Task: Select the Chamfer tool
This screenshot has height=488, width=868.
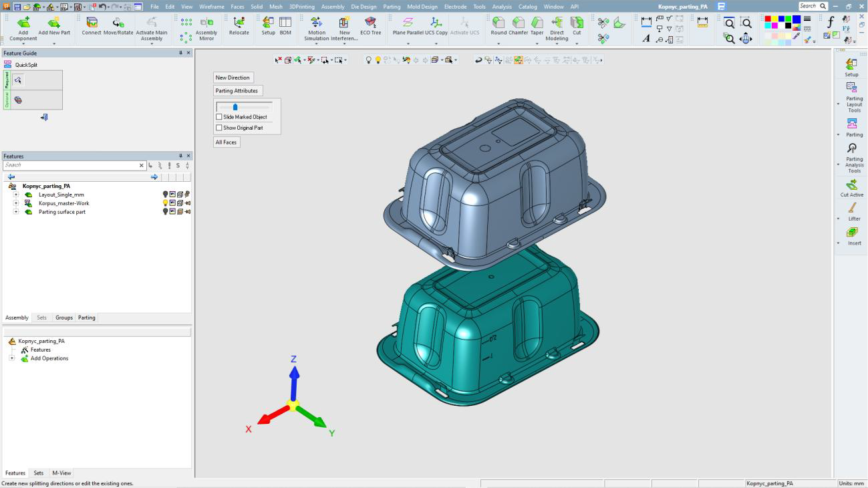Action: tap(518, 23)
